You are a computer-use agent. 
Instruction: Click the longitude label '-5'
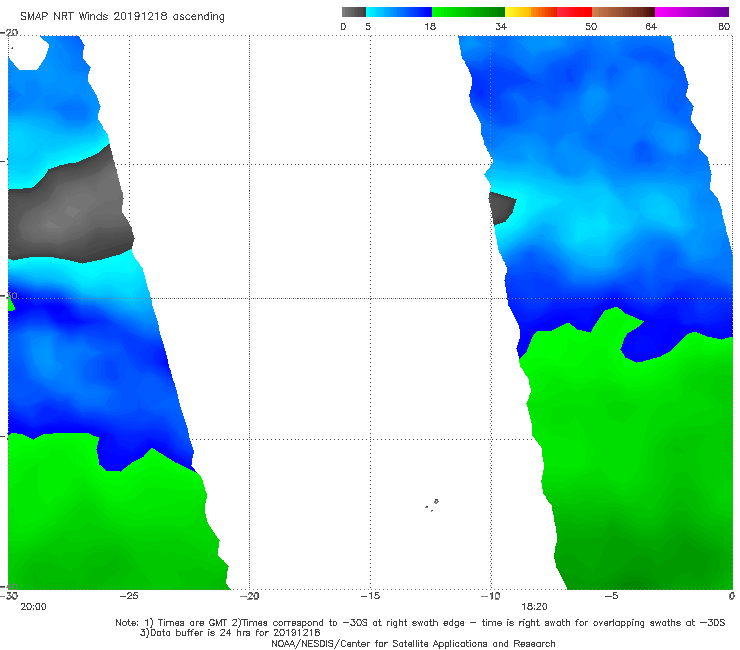612,596
